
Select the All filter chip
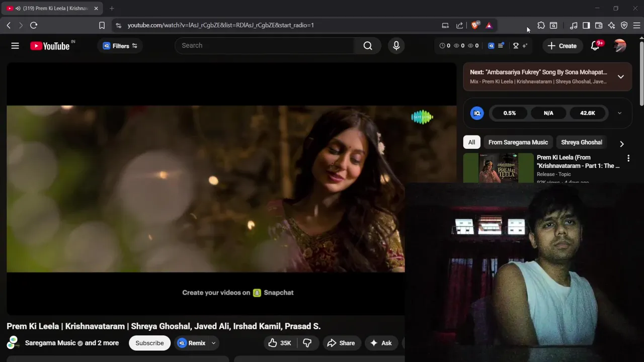(471, 142)
